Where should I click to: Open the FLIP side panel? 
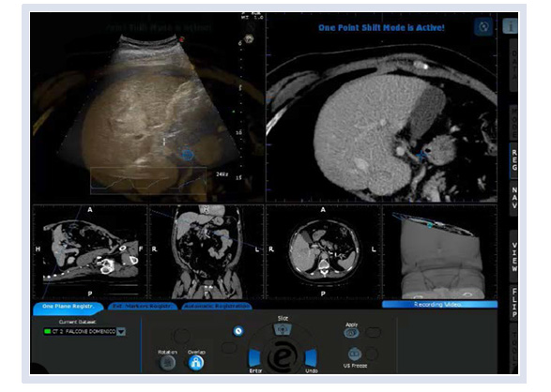point(514,303)
